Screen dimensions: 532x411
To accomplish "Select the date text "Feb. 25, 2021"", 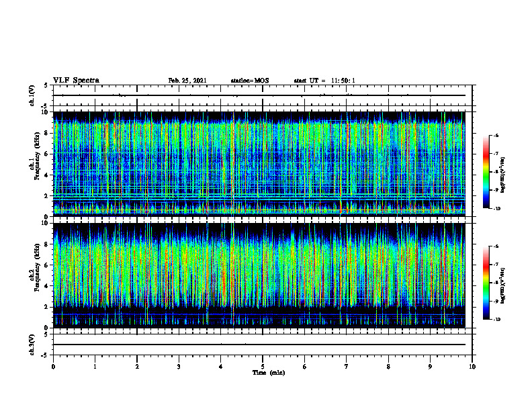I will 187,81.
